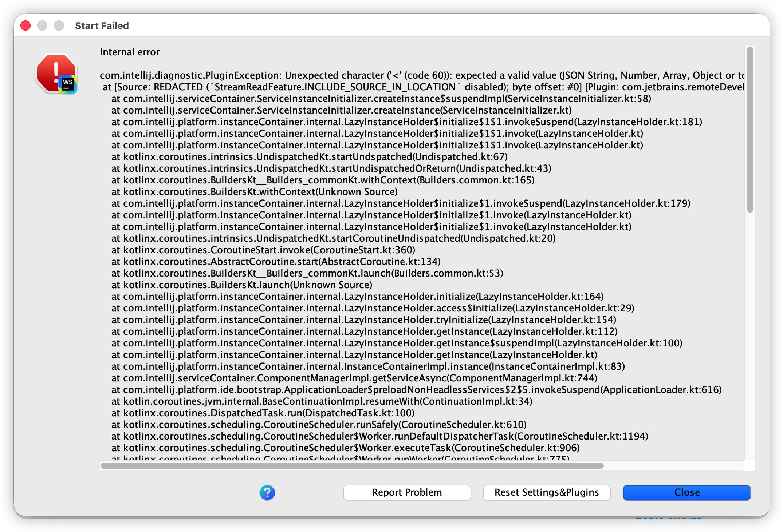Viewport: 783px width, 532px height.
Task: Click the blue help question mark icon
Action: pos(267,493)
